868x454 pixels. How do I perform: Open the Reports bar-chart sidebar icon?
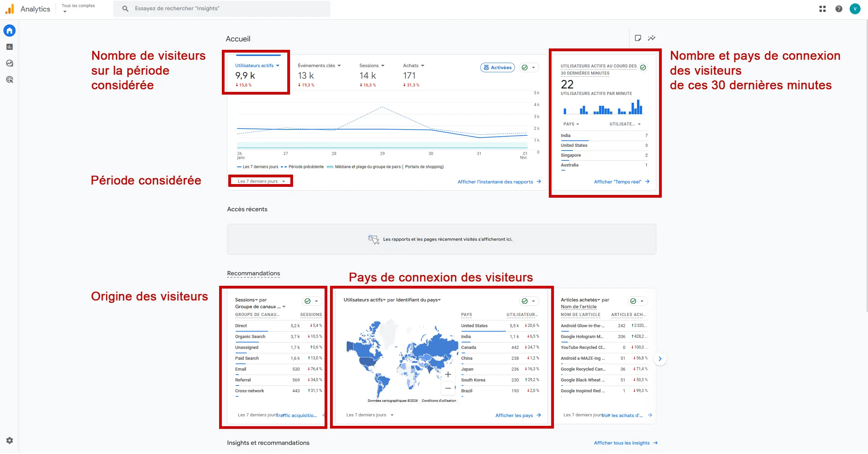point(9,47)
